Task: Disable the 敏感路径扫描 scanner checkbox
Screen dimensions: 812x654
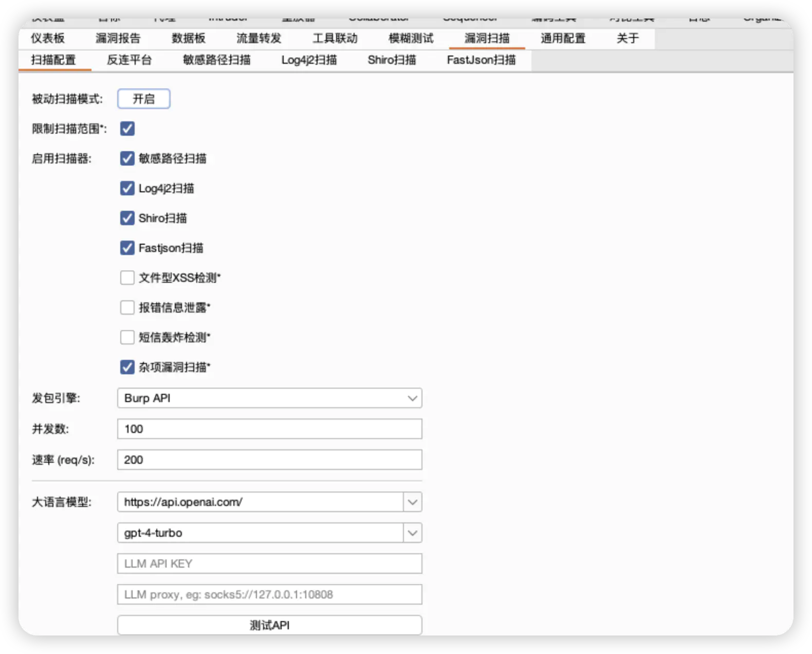Action: click(127, 158)
